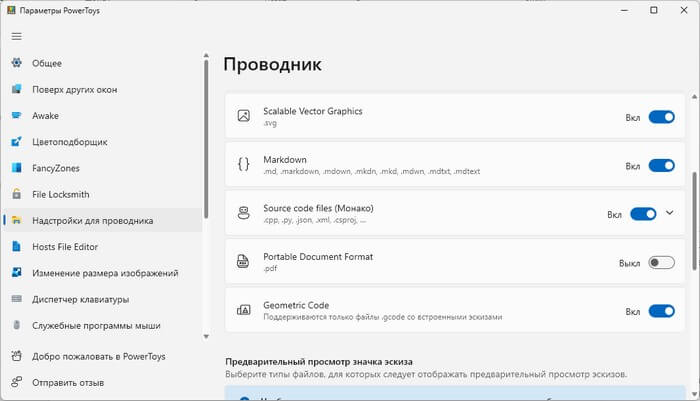Click the Проводник page heading
This screenshot has height=401, width=700.
coord(272,65)
